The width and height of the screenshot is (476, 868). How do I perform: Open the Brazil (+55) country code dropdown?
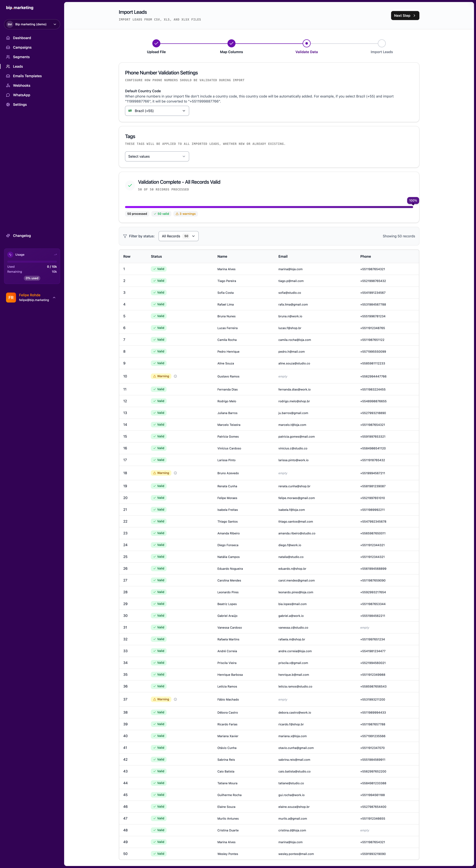point(157,111)
